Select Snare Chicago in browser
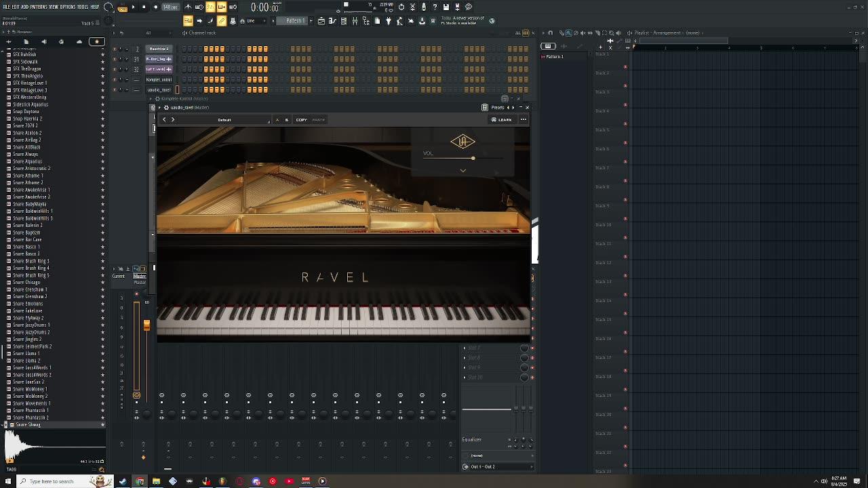This screenshot has height=488, width=868. [x=26, y=282]
